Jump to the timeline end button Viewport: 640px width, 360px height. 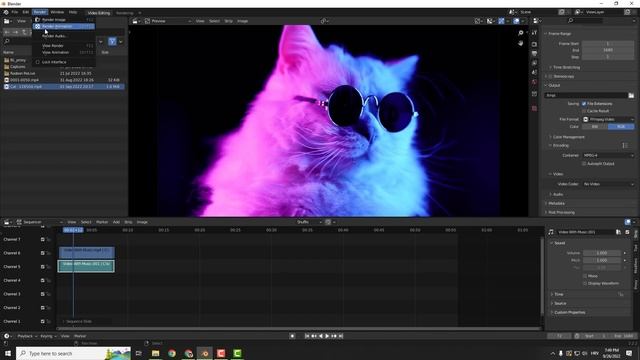coord(341,336)
